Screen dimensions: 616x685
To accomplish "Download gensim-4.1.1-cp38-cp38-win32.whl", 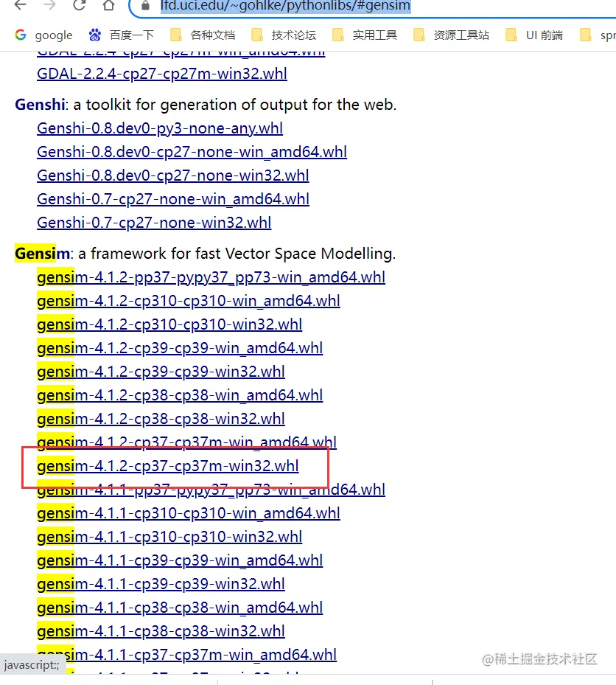I will (x=161, y=631).
